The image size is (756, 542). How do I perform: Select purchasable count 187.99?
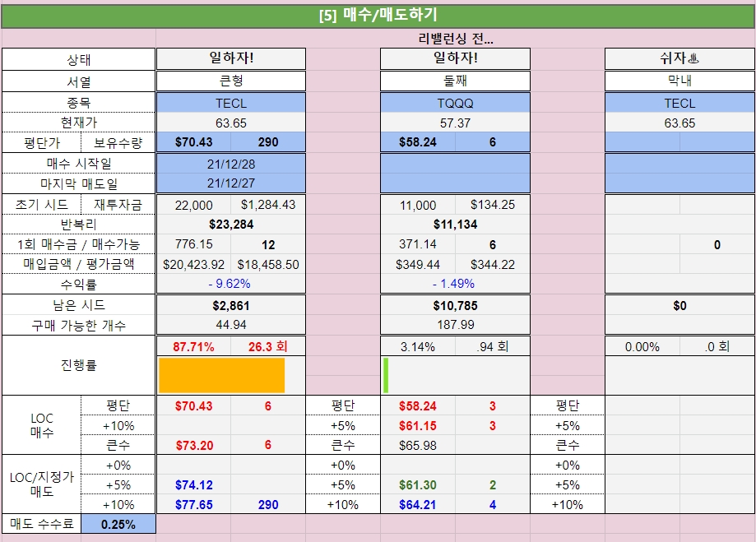[x=455, y=325]
